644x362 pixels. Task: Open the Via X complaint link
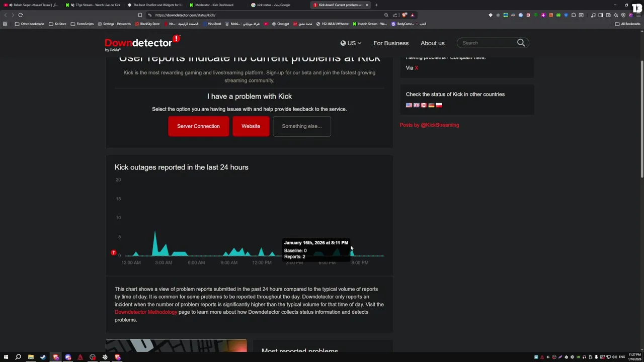[416, 68]
